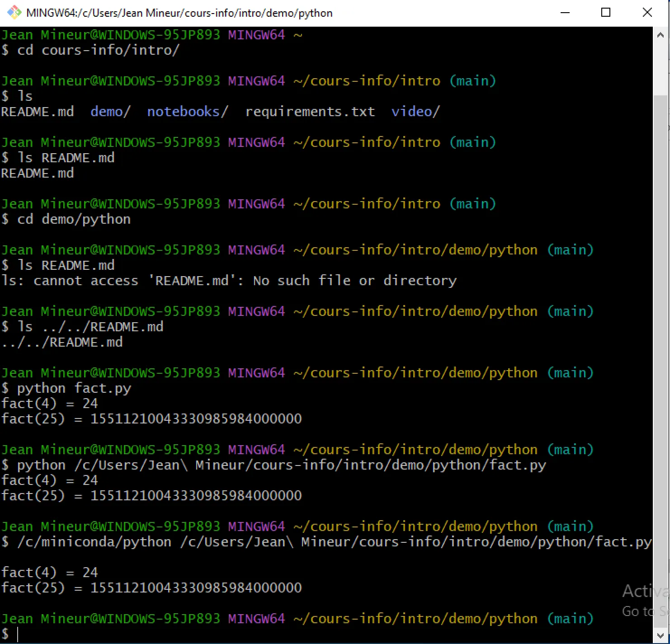
Task: Click the (main) branch indicator on last prompt
Action: 571,618
